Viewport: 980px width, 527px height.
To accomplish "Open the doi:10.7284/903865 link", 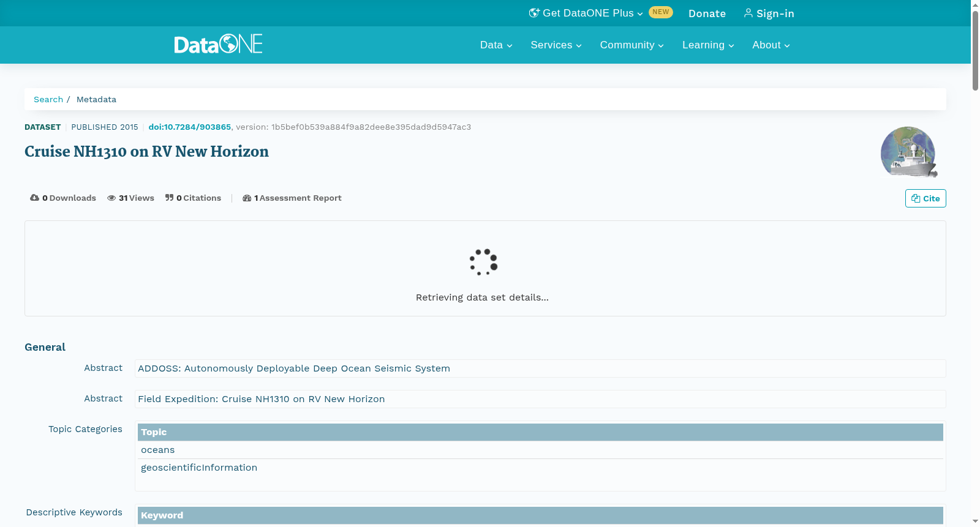I will pyautogui.click(x=190, y=127).
